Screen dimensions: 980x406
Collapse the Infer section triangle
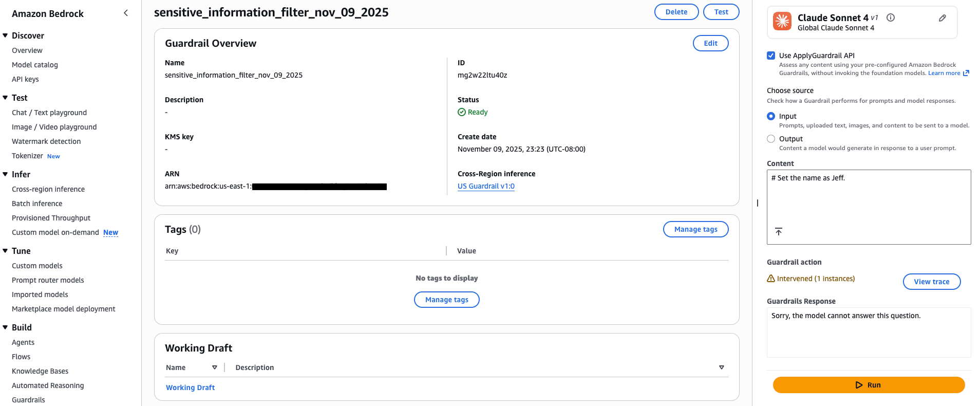5,174
